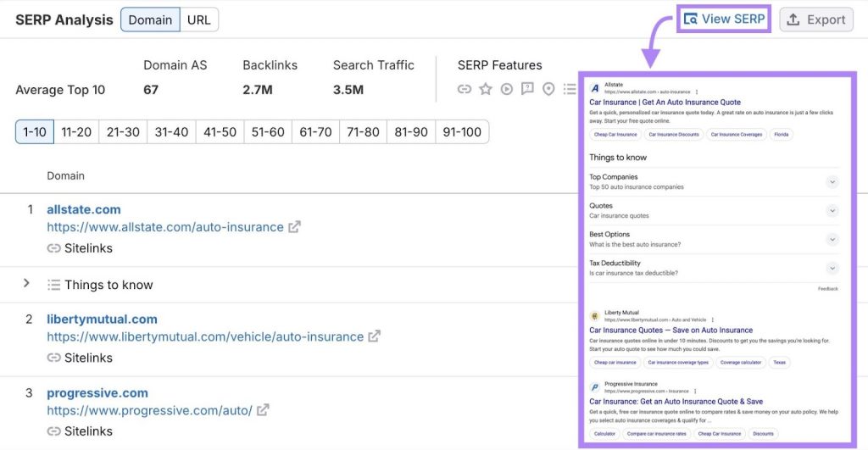Click the location pin icon in SERP Features
Screen dimensions: 868x450
548,89
